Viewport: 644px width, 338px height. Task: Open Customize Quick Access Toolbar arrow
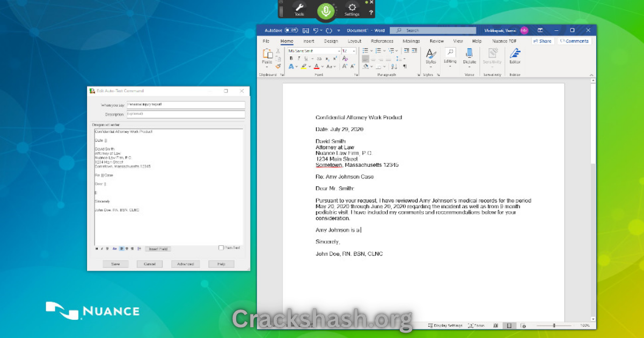[339, 31]
